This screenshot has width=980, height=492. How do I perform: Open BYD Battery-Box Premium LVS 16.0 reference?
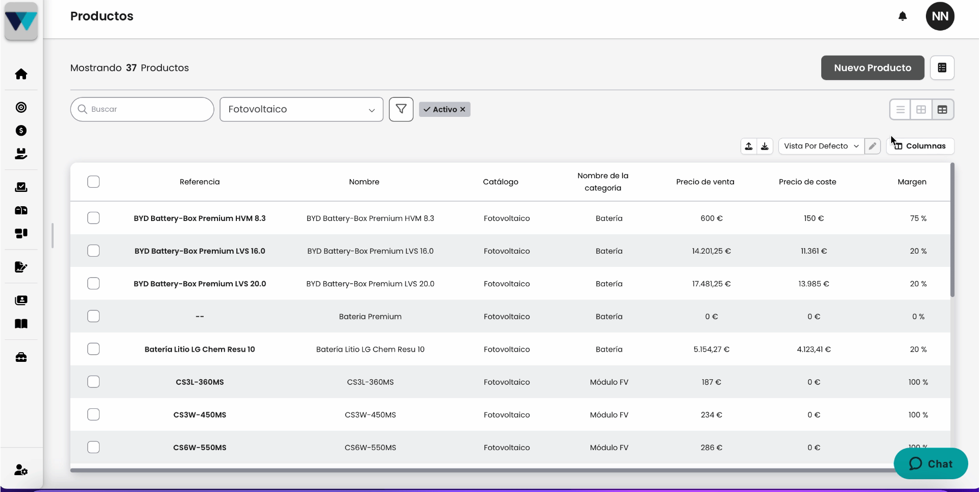tap(200, 251)
